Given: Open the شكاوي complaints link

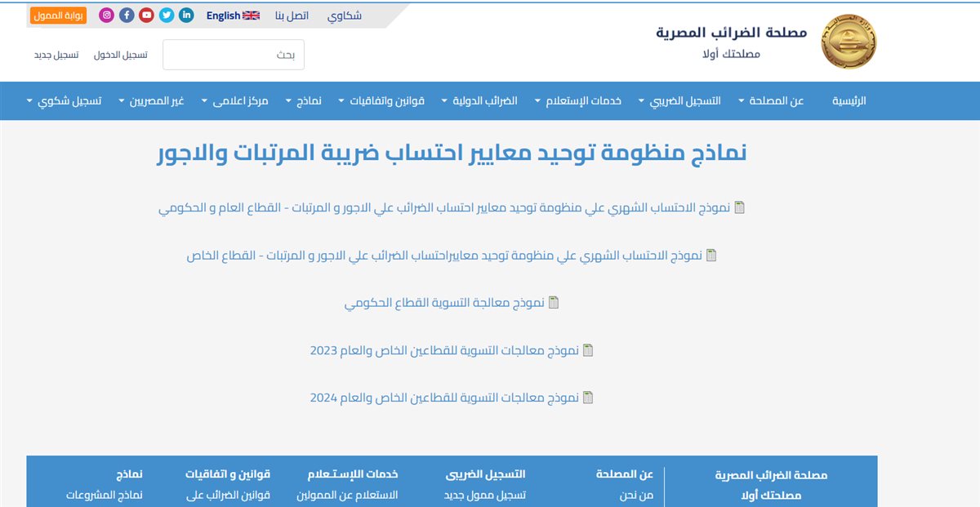Looking at the screenshot, I should click(345, 16).
